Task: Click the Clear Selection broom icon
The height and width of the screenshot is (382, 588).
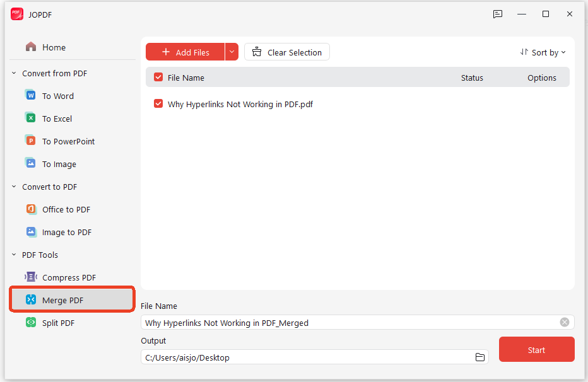Action: [257, 52]
